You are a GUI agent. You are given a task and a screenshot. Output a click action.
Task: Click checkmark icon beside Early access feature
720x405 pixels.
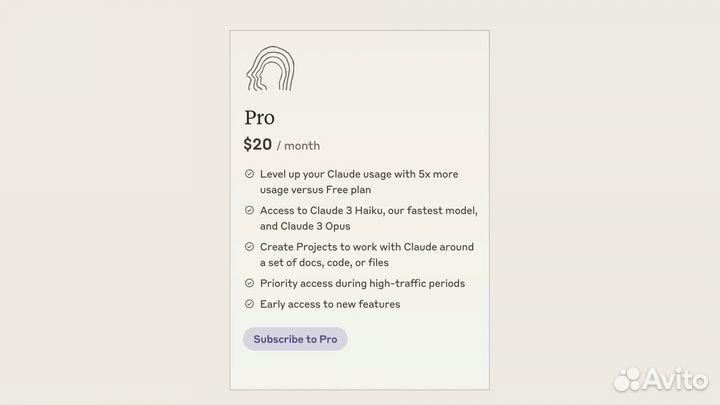point(249,304)
